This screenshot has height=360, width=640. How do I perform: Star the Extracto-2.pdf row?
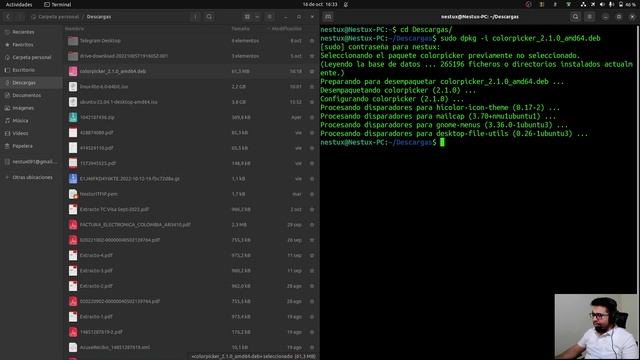click(312, 286)
